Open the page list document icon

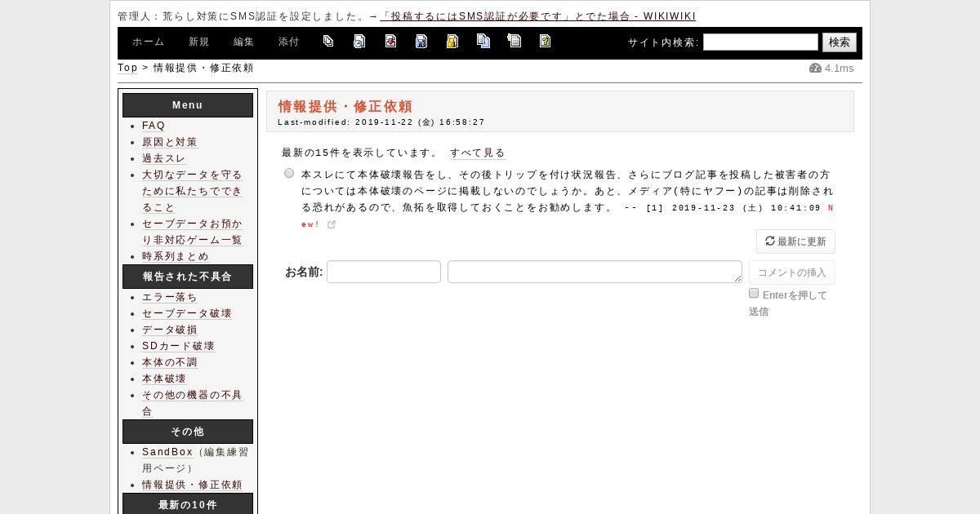coord(514,41)
